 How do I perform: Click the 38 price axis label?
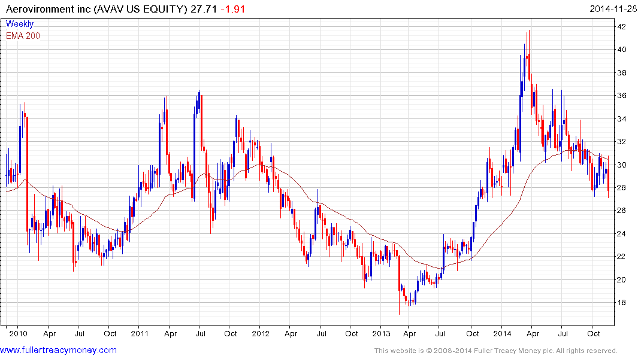[622, 73]
